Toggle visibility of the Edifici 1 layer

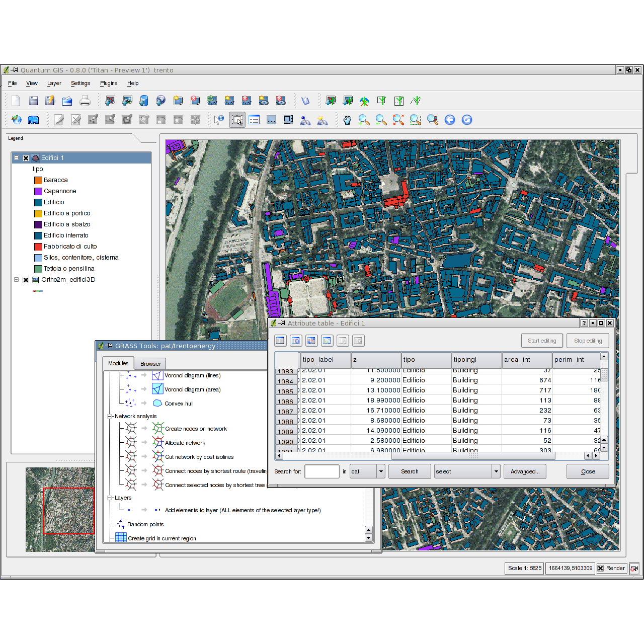26,158
